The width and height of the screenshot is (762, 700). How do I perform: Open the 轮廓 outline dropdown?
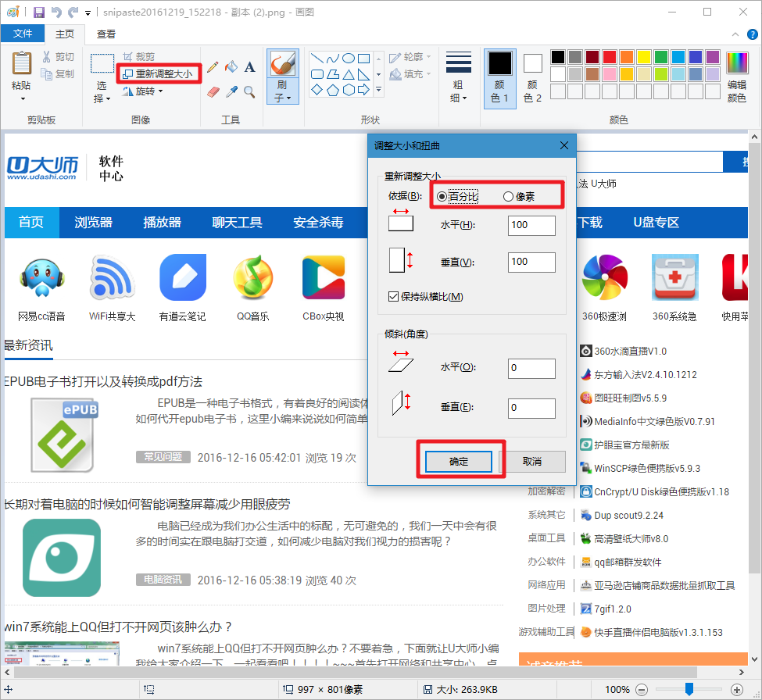pos(412,57)
